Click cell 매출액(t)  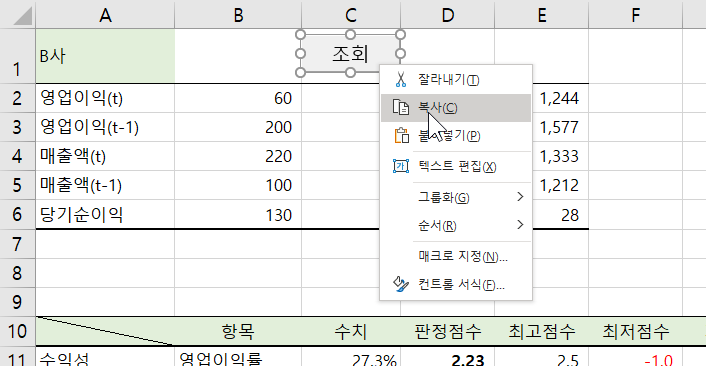(x=105, y=156)
